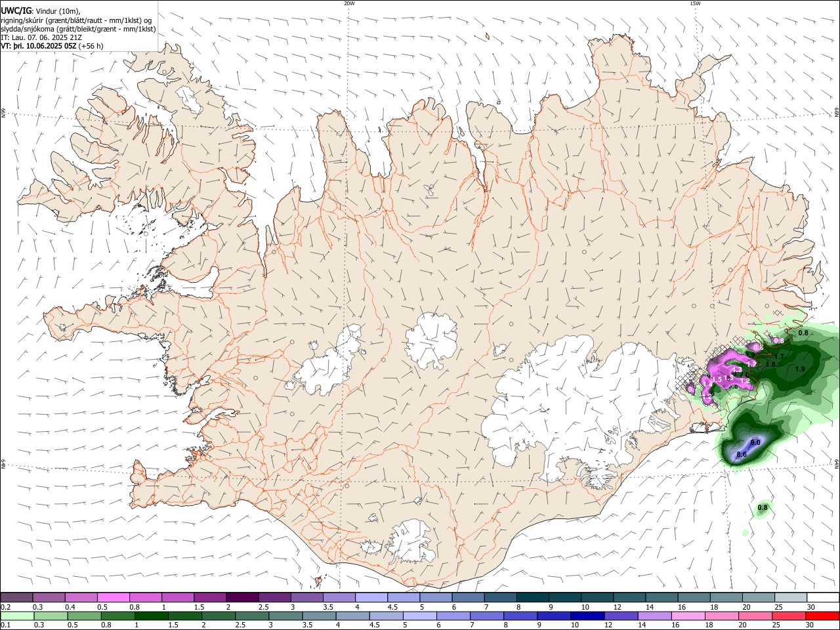Screen dimensions: 840x630
Task: Select the "8.6" precipitation value offshore
Action: (x=742, y=455)
